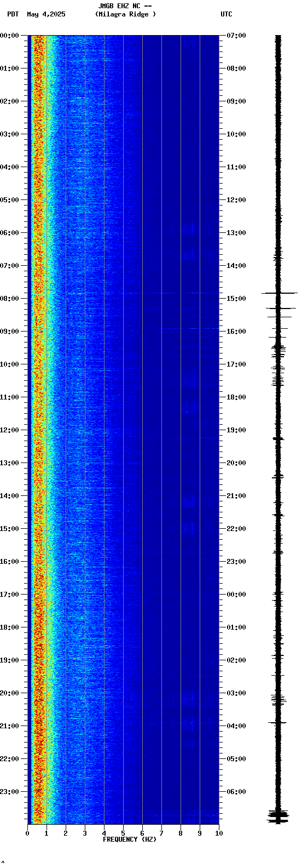Click the 5 Hz tick label on frequency axis

pyautogui.click(x=123, y=833)
